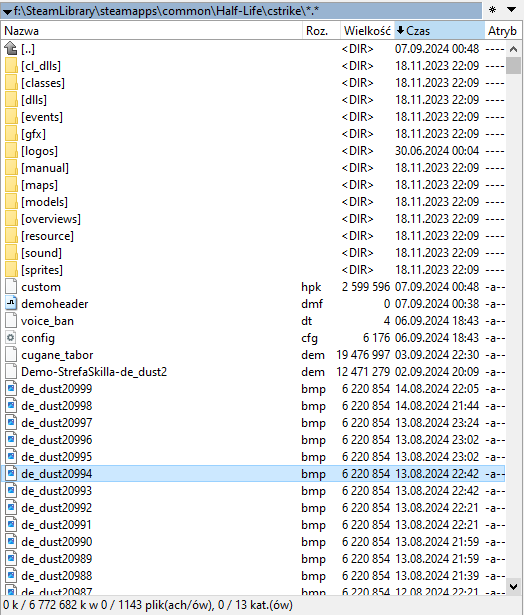
Task: Select the cl_dlls folder icon
Action: click(x=11, y=66)
